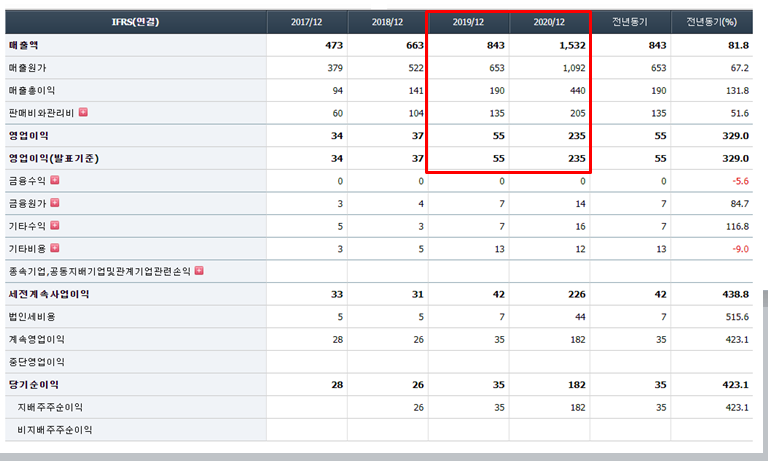Viewport: 768px width, 461px height.
Task: Expand the 금융수익 row plus icon
Action: click(55, 180)
